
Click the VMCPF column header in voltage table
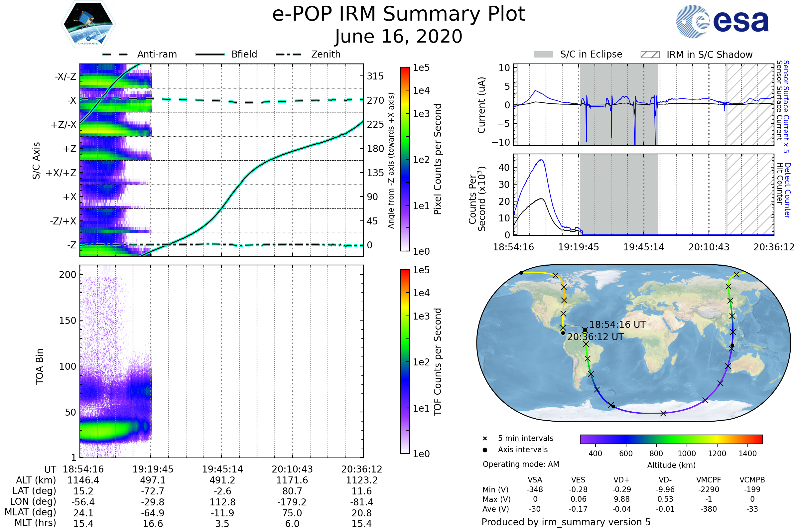pyautogui.click(x=709, y=480)
